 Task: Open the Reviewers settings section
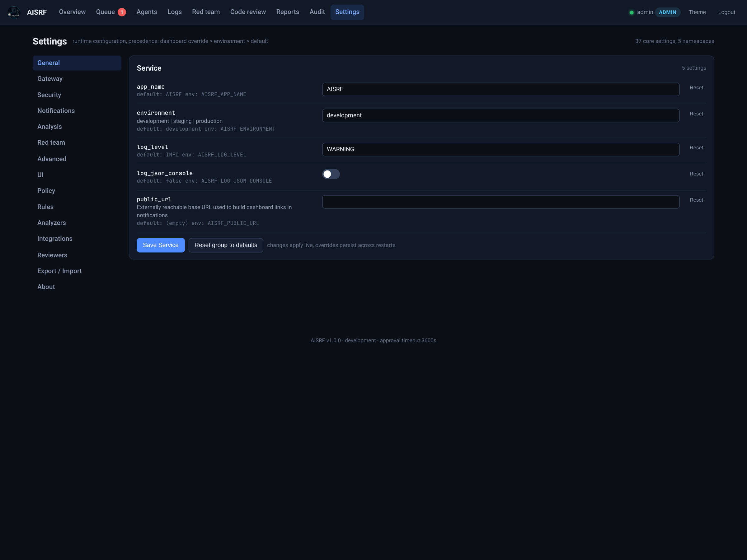click(77, 255)
